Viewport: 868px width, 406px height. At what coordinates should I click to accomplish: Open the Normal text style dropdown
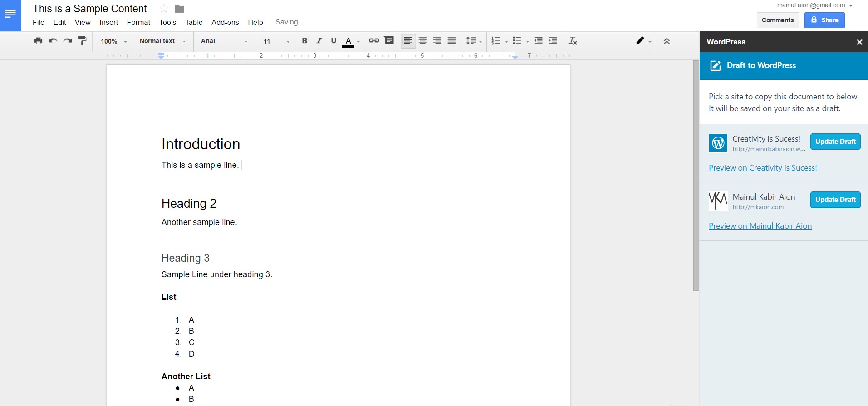point(162,41)
